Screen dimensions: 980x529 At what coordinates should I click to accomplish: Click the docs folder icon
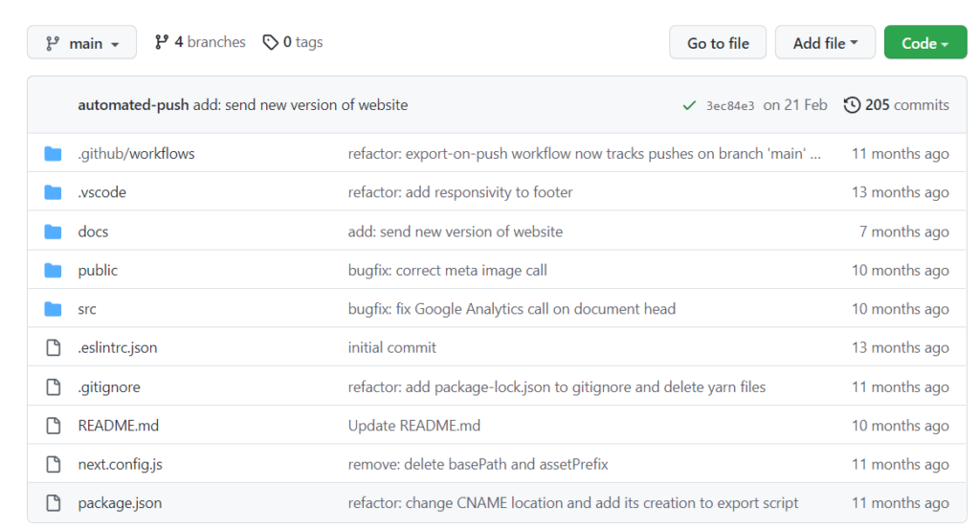54,231
